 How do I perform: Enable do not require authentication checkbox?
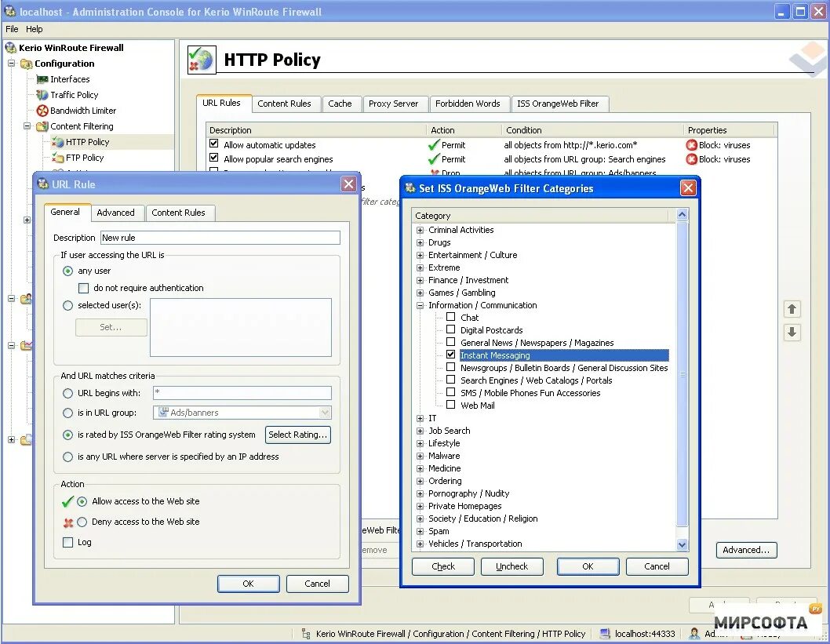(x=83, y=289)
